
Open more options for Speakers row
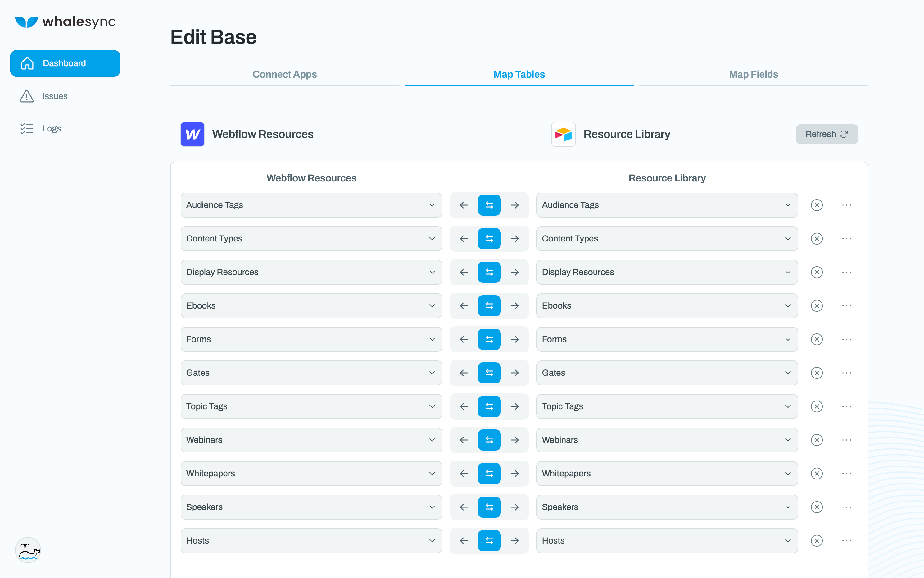click(846, 507)
